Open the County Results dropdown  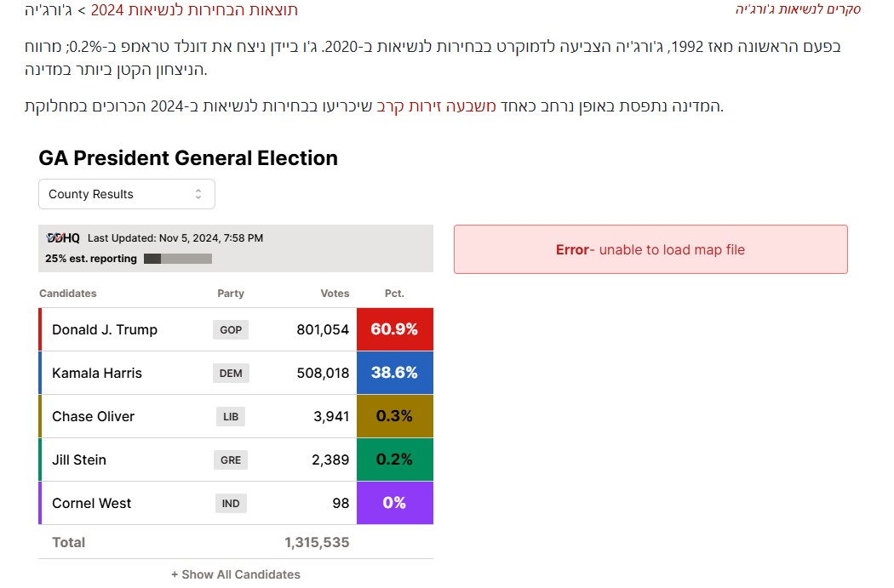pyautogui.click(x=126, y=194)
